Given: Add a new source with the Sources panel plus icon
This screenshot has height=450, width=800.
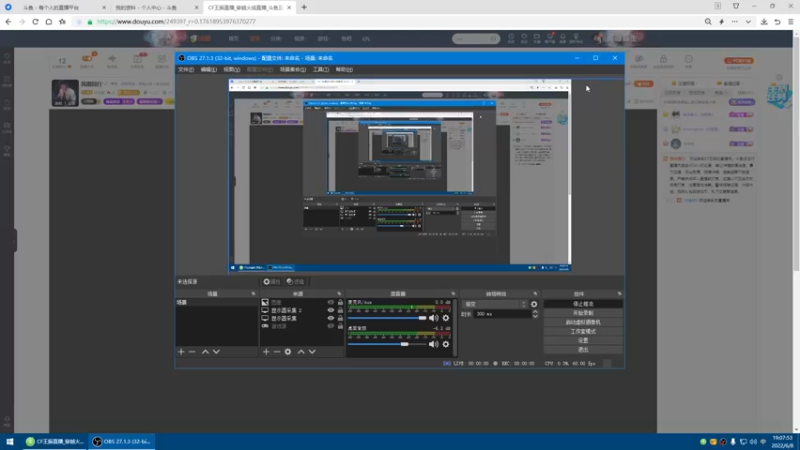Looking at the screenshot, I should coord(266,352).
